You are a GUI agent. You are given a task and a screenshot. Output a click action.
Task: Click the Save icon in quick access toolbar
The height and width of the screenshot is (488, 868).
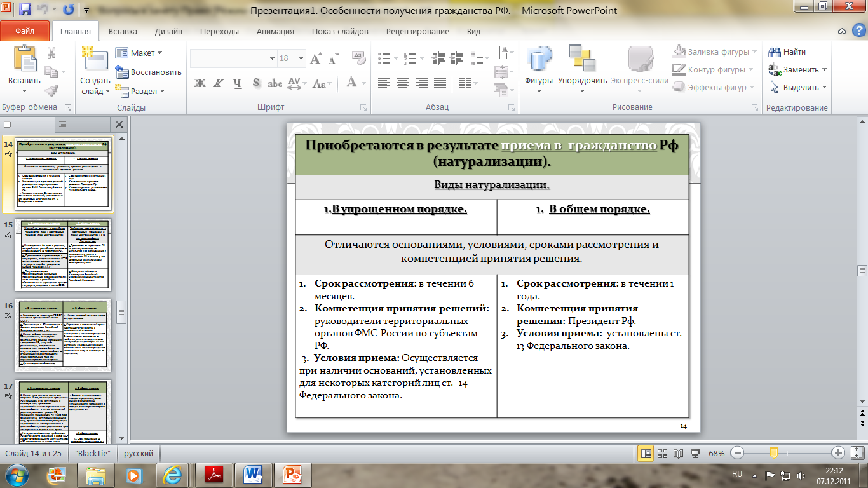point(25,10)
